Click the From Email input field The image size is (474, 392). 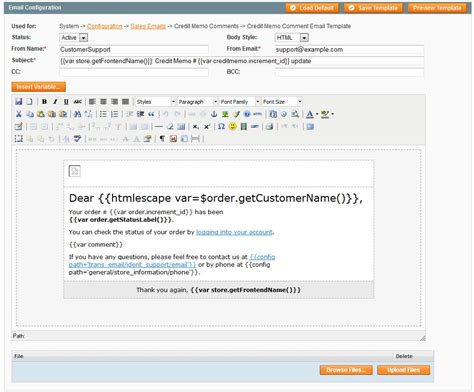coord(349,49)
